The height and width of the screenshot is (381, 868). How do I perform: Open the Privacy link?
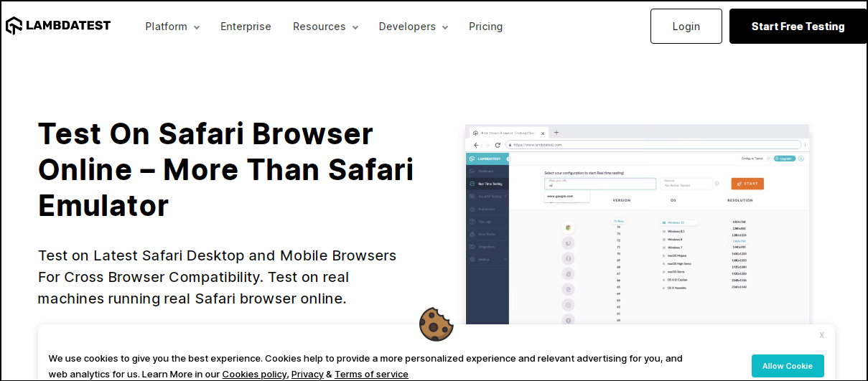pos(307,374)
